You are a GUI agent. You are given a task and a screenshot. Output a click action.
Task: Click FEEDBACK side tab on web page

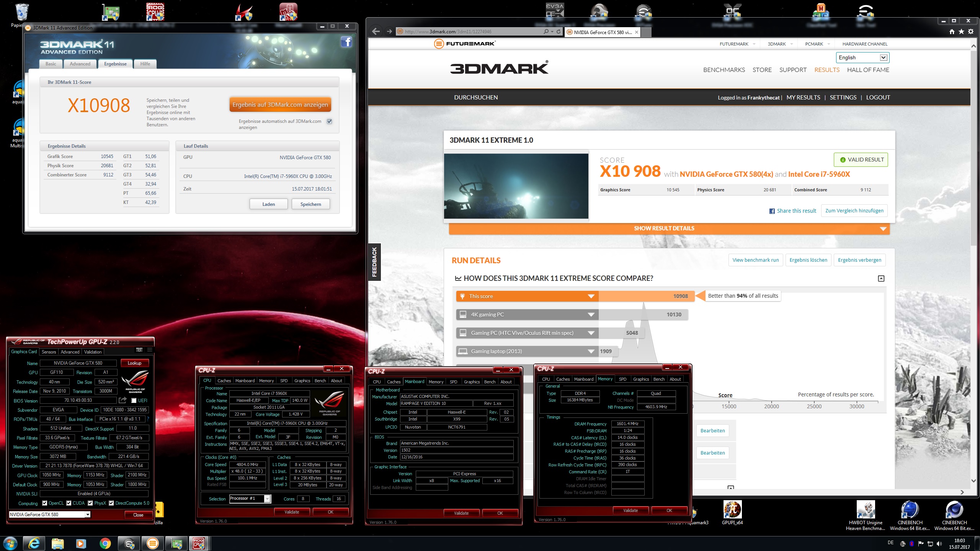tap(374, 262)
